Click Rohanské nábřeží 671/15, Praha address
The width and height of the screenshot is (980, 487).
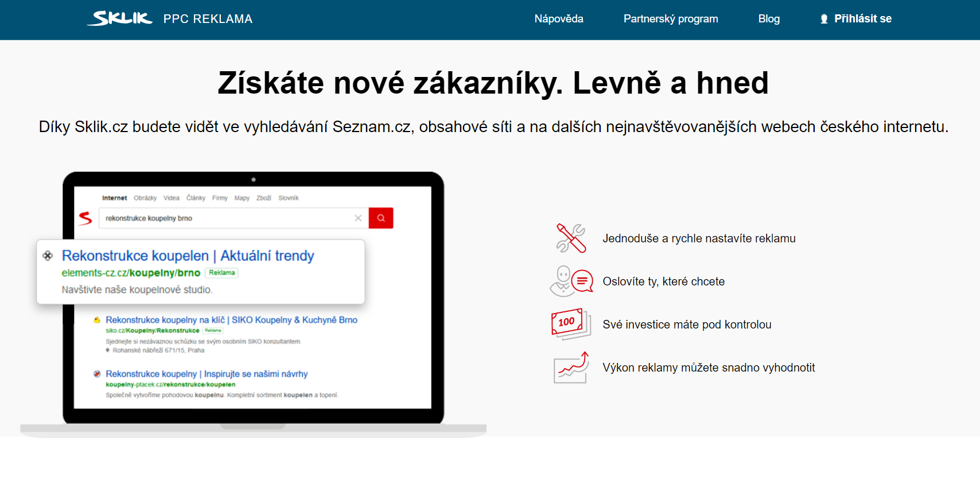tap(158, 350)
